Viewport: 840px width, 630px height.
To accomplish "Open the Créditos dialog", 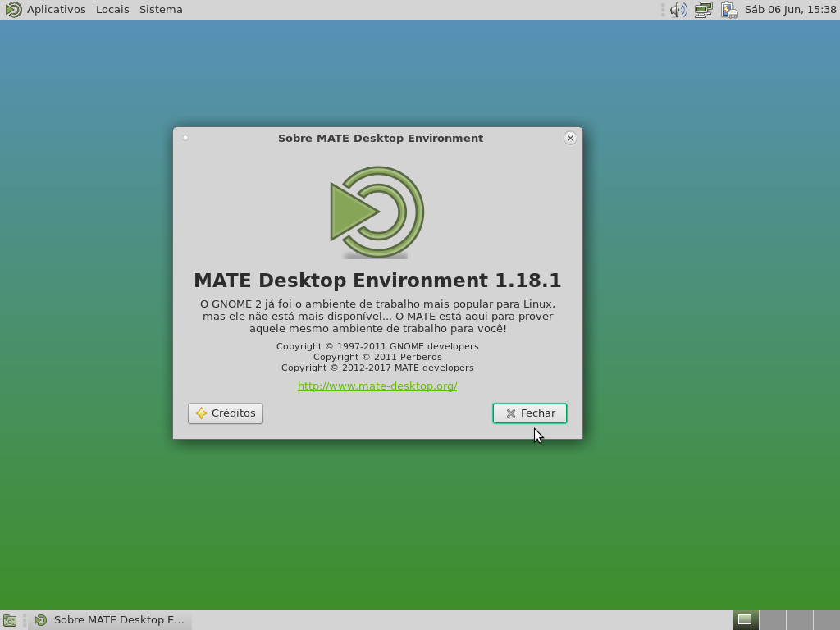I will (226, 413).
